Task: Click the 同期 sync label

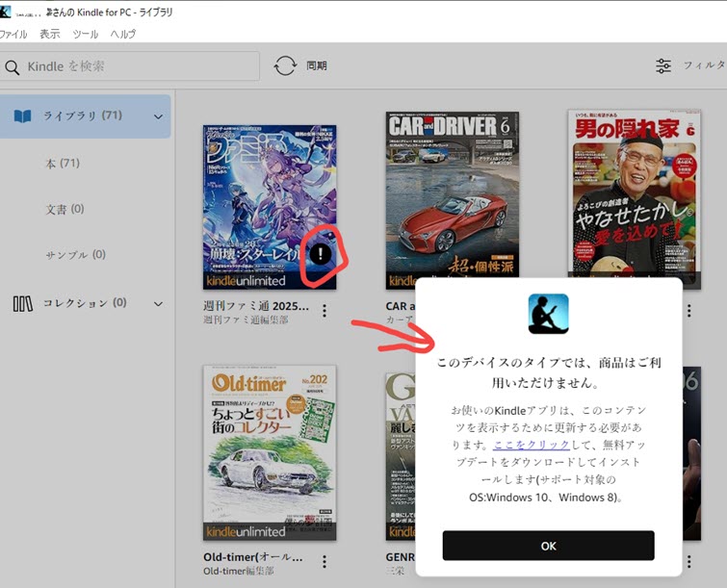Action: pyautogui.click(x=317, y=65)
